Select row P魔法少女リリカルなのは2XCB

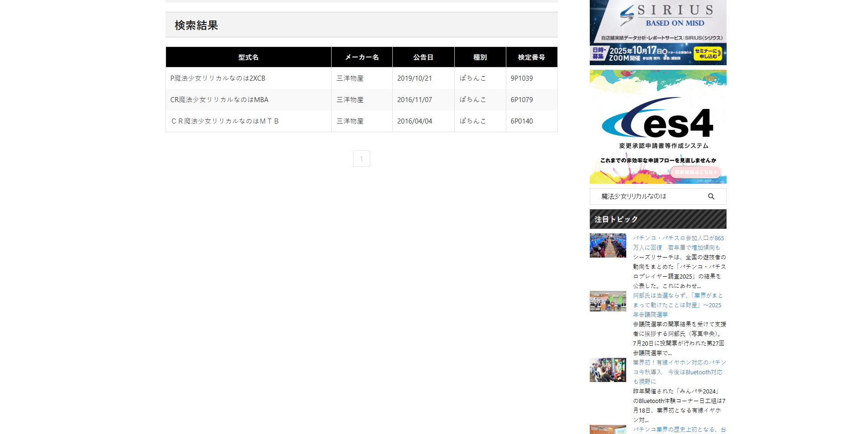(362, 78)
